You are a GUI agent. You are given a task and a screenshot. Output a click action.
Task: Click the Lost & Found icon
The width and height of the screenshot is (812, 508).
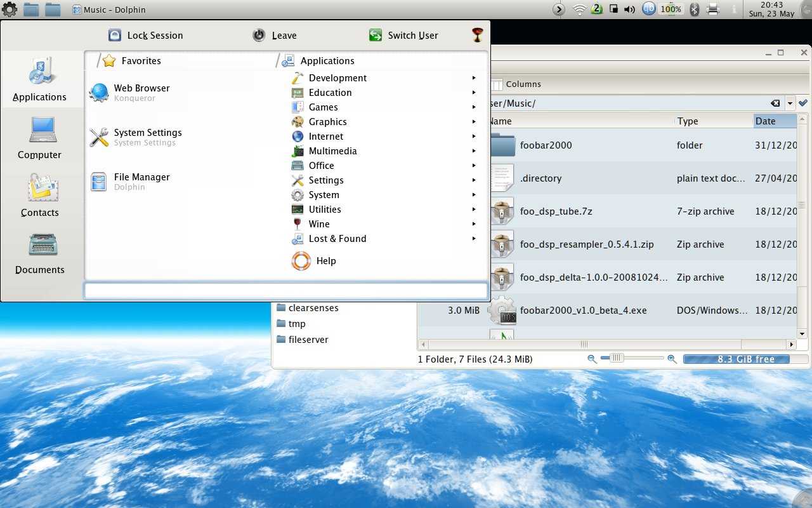coord(298,239)
